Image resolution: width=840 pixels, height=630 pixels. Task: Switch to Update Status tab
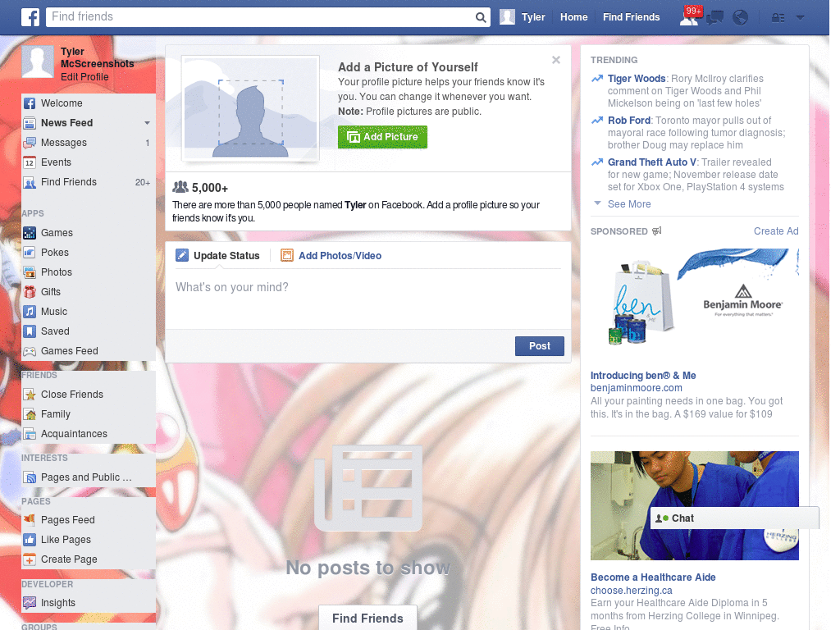coord(218,256)
